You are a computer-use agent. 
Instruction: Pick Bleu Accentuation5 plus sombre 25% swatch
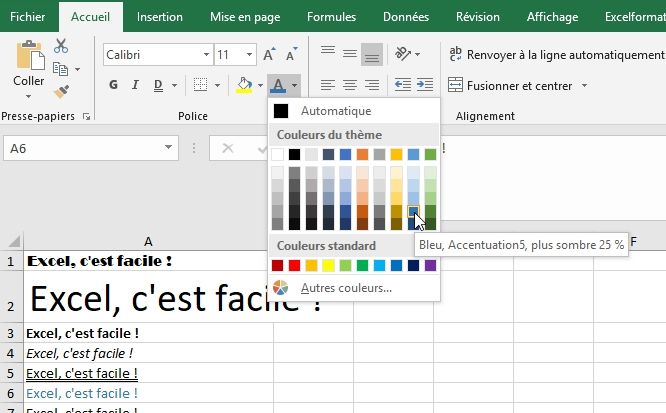pos(413,211)
